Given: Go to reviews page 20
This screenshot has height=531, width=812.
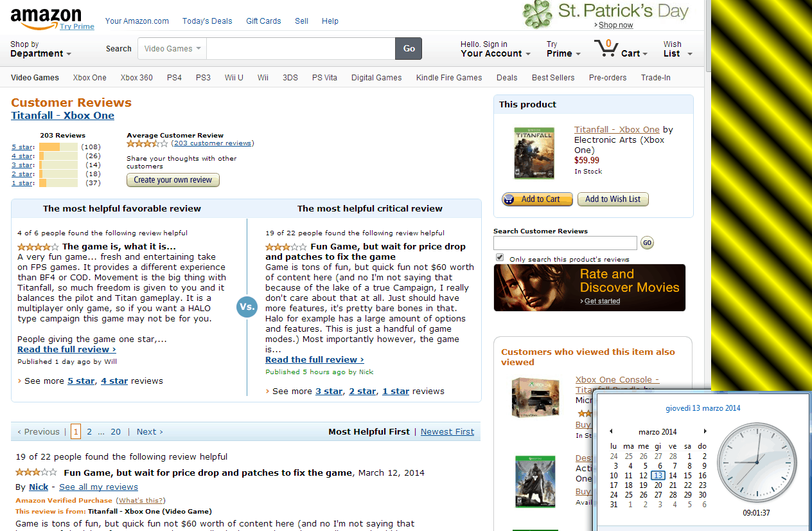Looking at the screenshot, I should coord(116,432).
